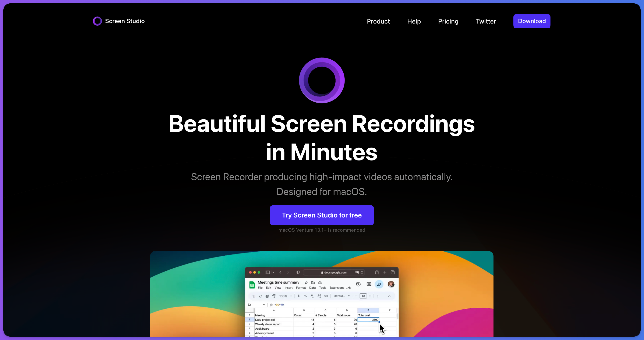The width and height of the screenshot is (644, 340).
Task: Click the format as currency dollar icon
Action: [298, 296]
